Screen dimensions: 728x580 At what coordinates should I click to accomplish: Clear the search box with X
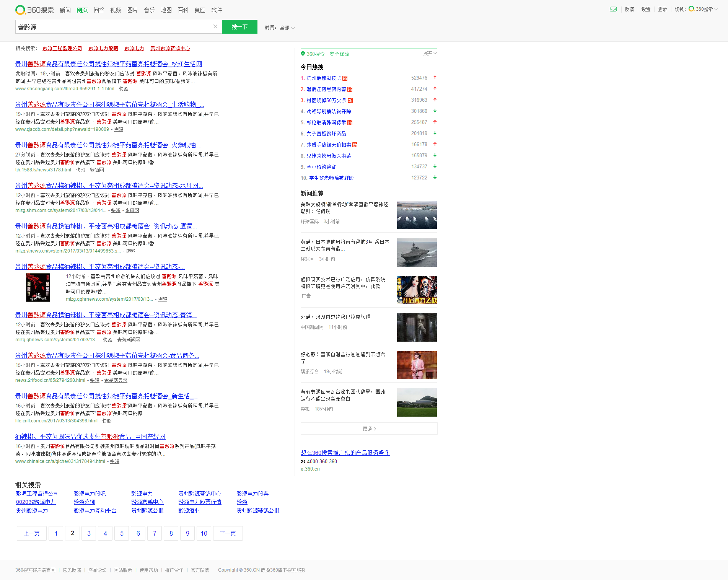click(x=215, y=26)
